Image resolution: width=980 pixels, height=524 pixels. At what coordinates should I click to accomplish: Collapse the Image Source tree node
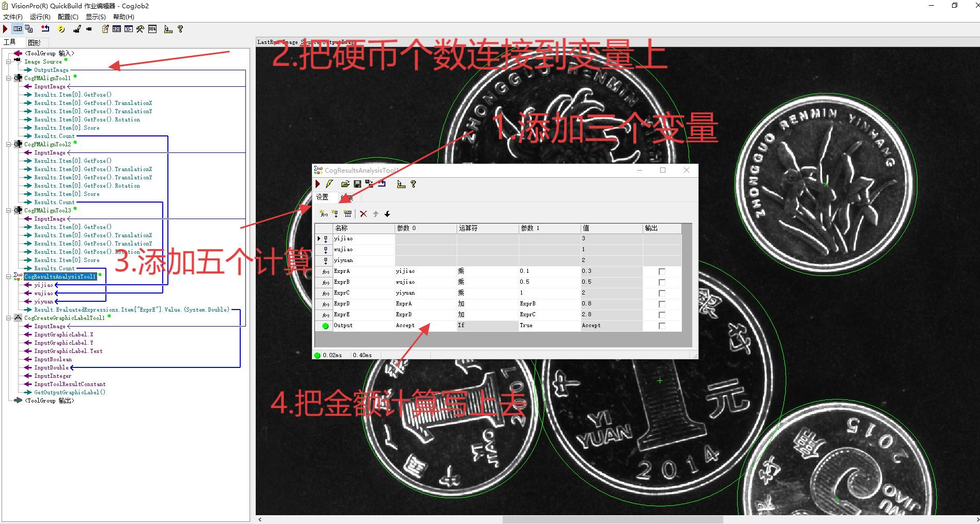pyautogui.click(x=9, y=61)
